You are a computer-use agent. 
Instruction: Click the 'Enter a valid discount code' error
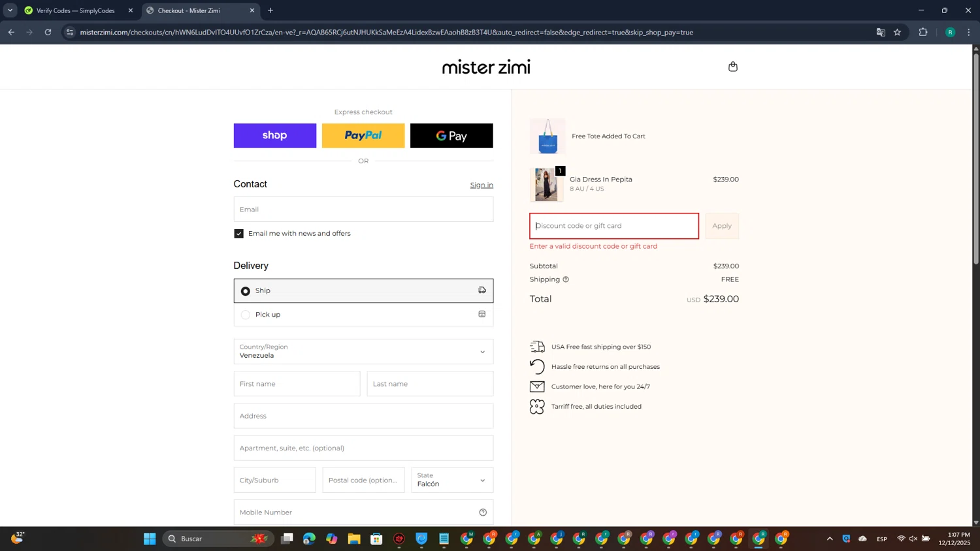coord(593,247)
